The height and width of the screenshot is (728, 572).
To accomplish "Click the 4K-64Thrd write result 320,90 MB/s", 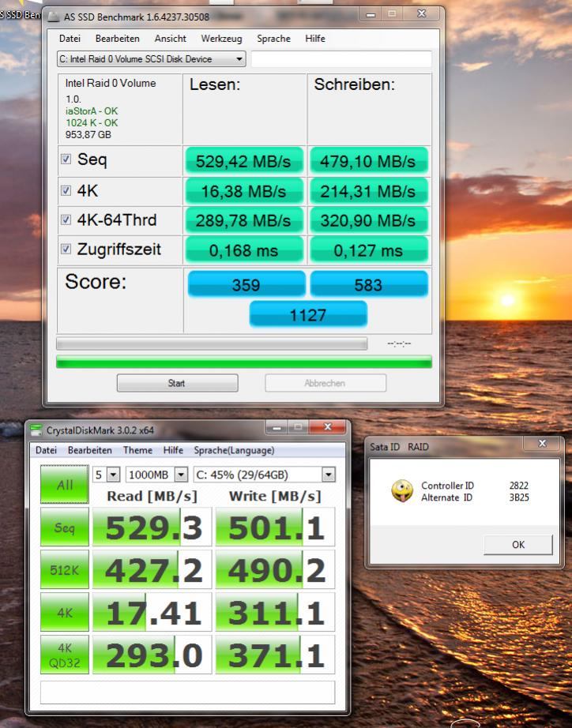I will tap(368, 220).
